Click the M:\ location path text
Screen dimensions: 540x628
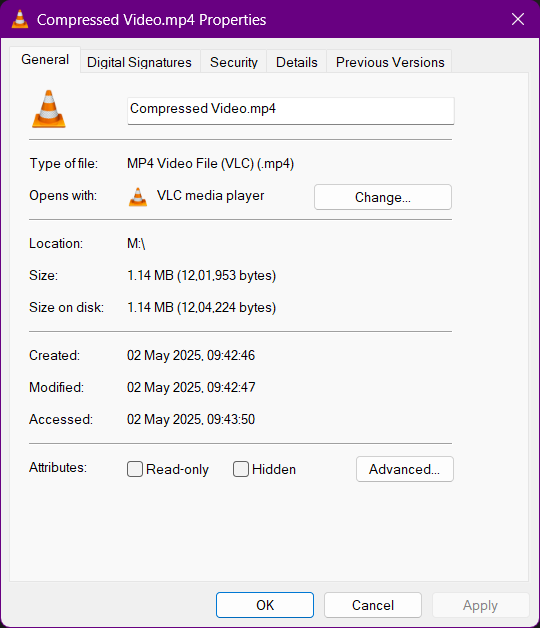(x=136, y=244)
